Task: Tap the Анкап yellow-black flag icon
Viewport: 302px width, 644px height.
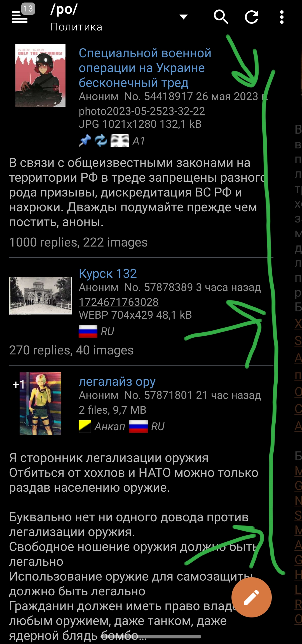Action: (x=85, y=426)
